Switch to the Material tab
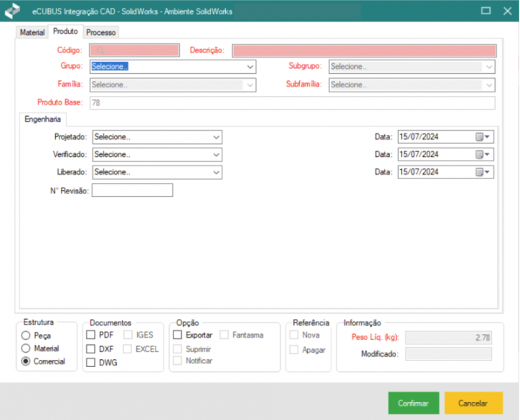The image size is (520, 420). pyautogui.click(x=32, y=33)
